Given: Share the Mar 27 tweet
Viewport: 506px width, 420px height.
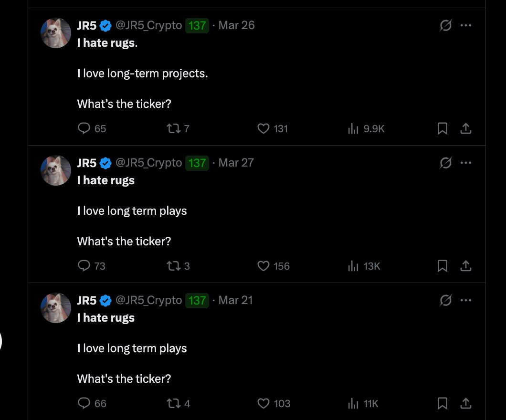Looking at the screenshot, I should pyautogui.click(x=466, y=266).
